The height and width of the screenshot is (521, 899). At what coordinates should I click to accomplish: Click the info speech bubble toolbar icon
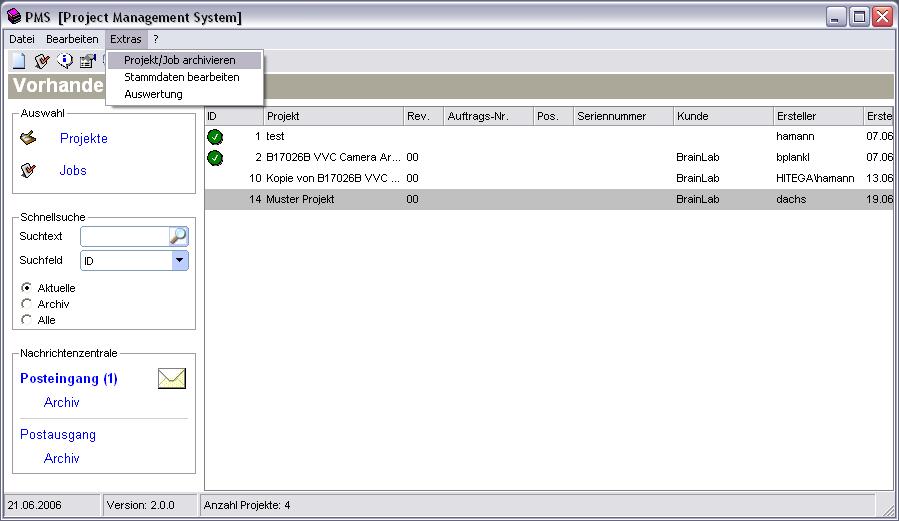64,61
